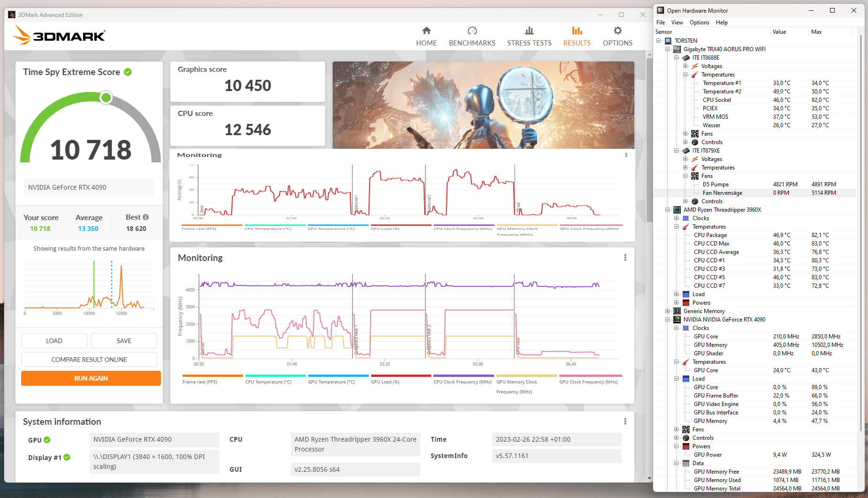
Task: Click the 3DMark logo
Action: coord(60,35)
